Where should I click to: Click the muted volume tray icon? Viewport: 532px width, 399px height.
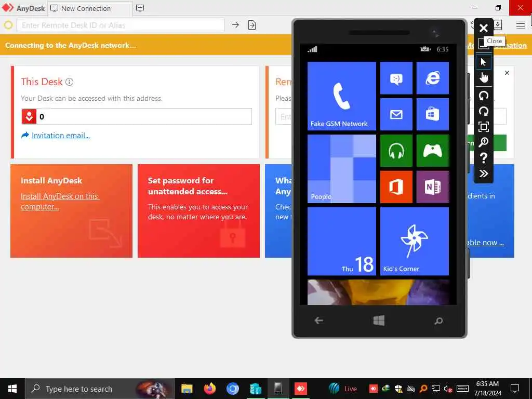click(448, 389)
